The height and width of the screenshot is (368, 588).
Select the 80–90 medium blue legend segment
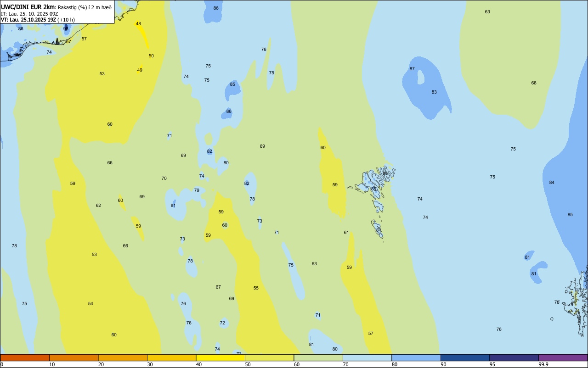416,357
